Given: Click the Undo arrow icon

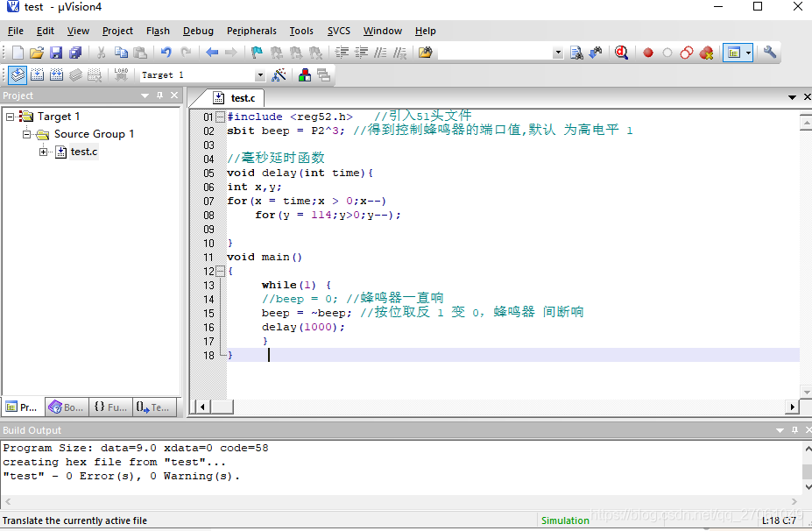Looking at the screenshot, I should [166, 53].
